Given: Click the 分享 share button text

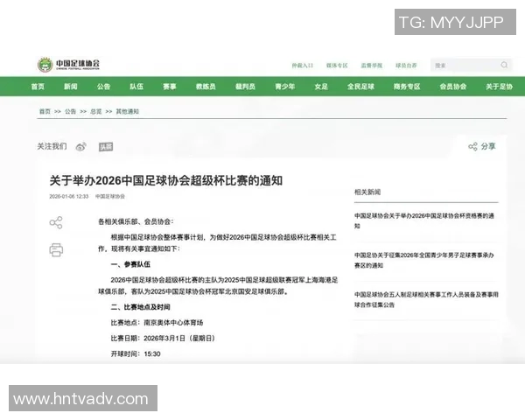Looking at the screenshot, I should click(x=488, y=146).
